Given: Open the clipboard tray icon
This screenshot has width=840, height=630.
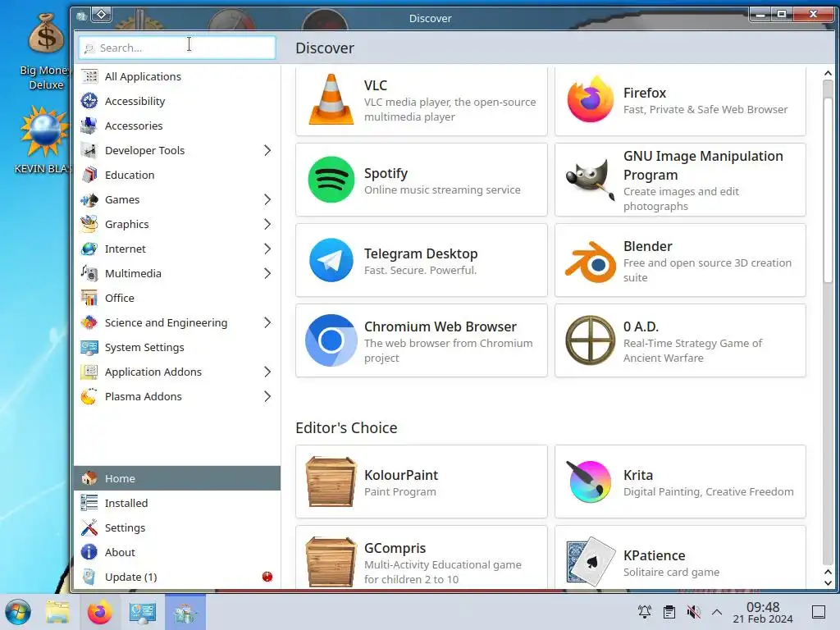Looking at the screenshot, I should (x=669, y=612).
